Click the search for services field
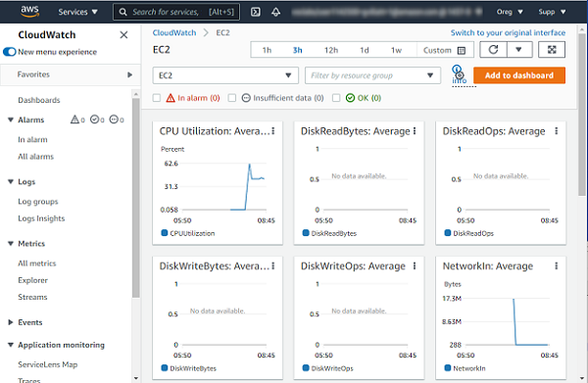 pyautogui.click(x=176, y=12)
